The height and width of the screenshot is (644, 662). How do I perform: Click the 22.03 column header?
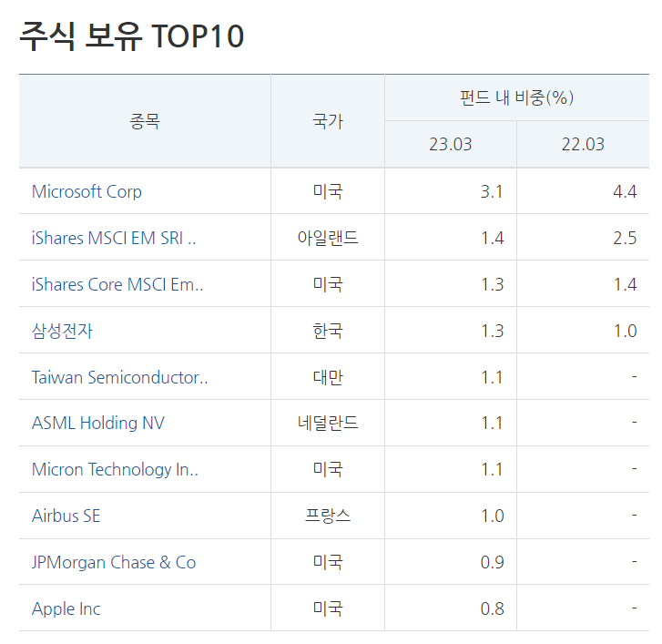point(583,145)
